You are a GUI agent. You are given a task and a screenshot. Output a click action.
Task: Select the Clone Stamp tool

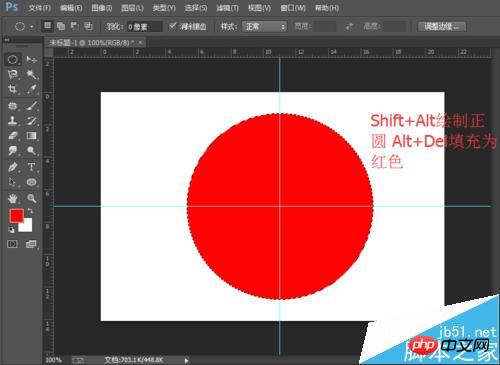[x=13, y=121]
